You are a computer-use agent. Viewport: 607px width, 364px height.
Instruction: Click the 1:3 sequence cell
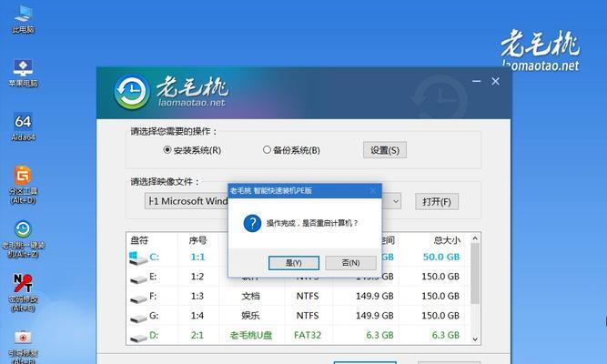coord(197,297)
